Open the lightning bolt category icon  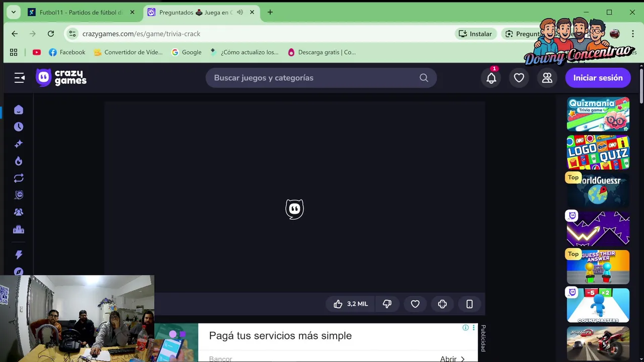tap(19, 255)
